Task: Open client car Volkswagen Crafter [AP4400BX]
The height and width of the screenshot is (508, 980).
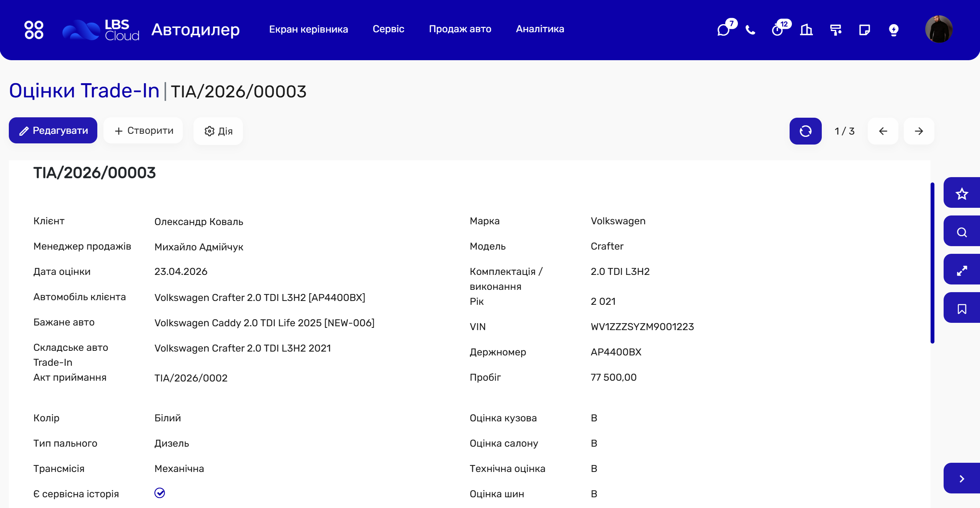Action: [260, 298]
